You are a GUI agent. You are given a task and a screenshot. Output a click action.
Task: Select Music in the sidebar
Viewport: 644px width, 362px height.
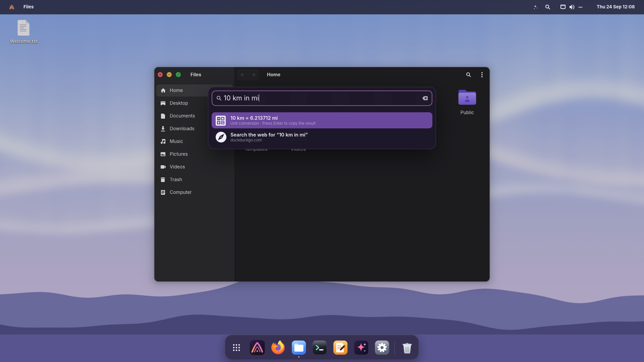182,141
